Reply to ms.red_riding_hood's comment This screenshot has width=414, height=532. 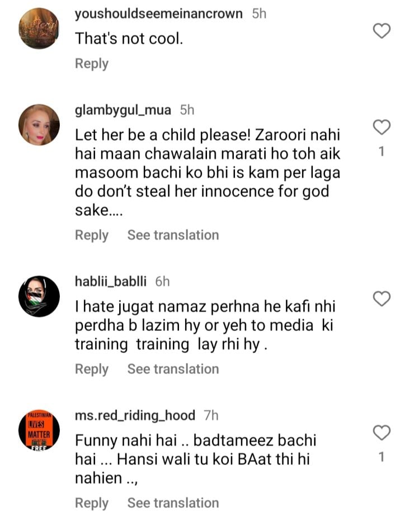point(91,503)
